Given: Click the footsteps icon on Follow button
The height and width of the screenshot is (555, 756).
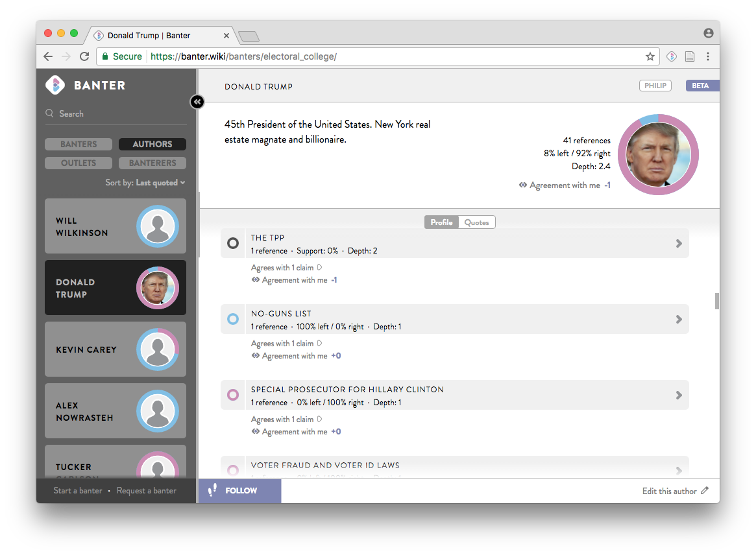Looking at the screenshot, I should pyautogui.click(x=212, y=490).
